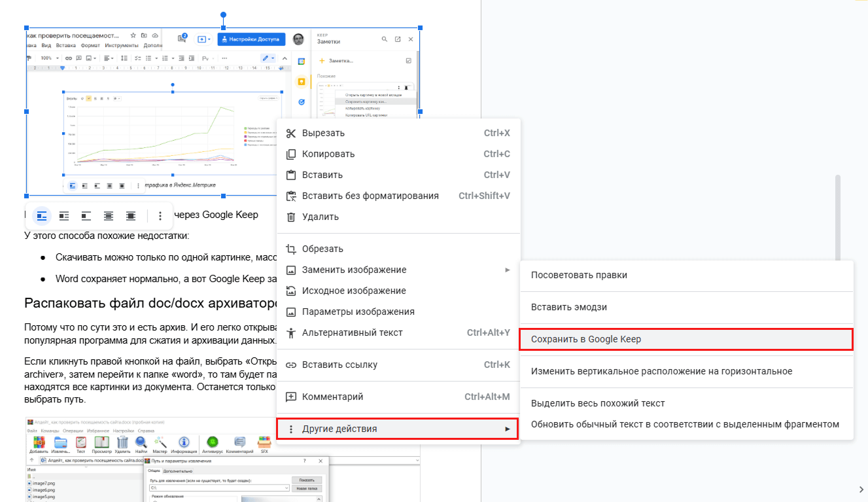Choose Изменить вертикальное расположение на горизонтальное
Screen dimensions: 868x502
tap(687, 371)
